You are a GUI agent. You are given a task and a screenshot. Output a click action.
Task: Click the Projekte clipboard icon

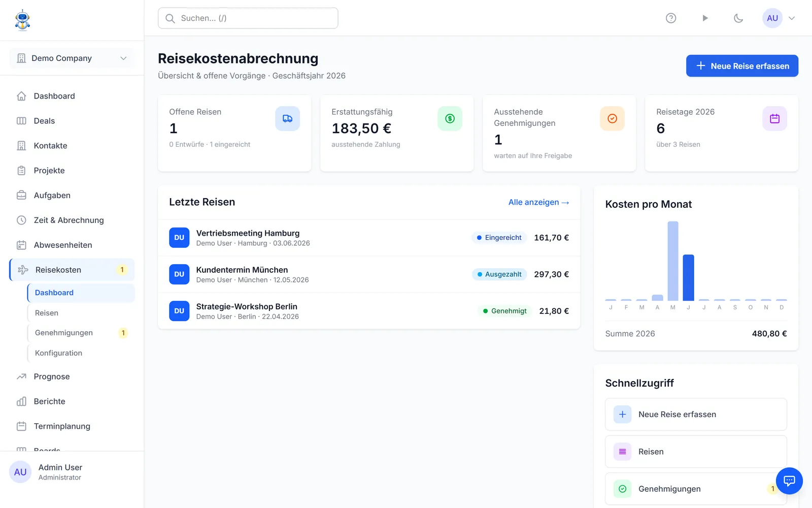[21, 171]
